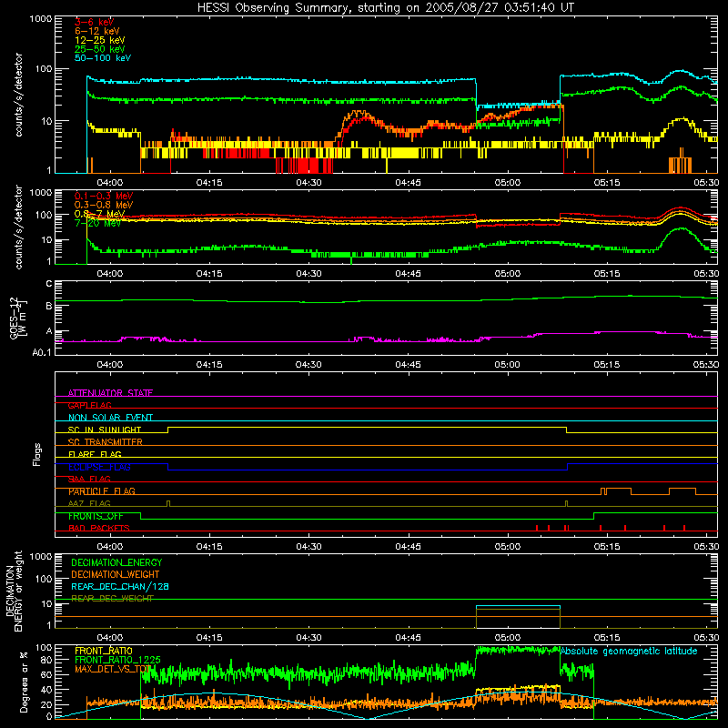Click the vertical Flags axis title

(x=37, y=454)
